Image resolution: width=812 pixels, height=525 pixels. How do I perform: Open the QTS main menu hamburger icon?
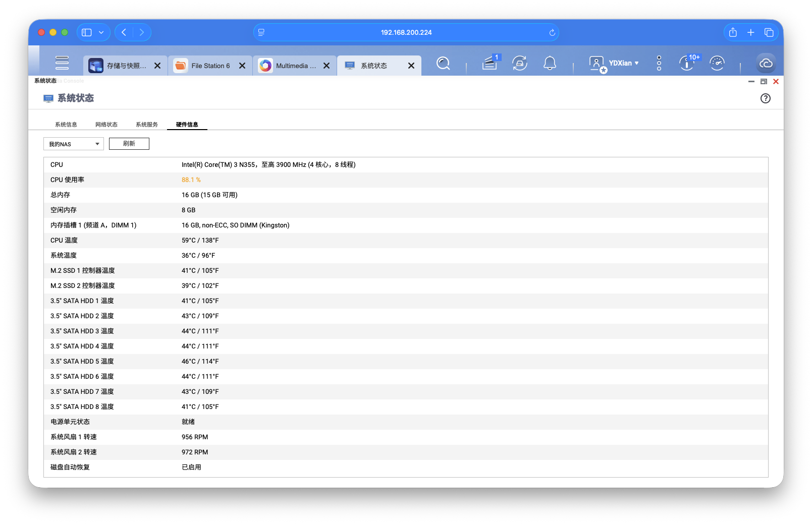click(62, 63)
